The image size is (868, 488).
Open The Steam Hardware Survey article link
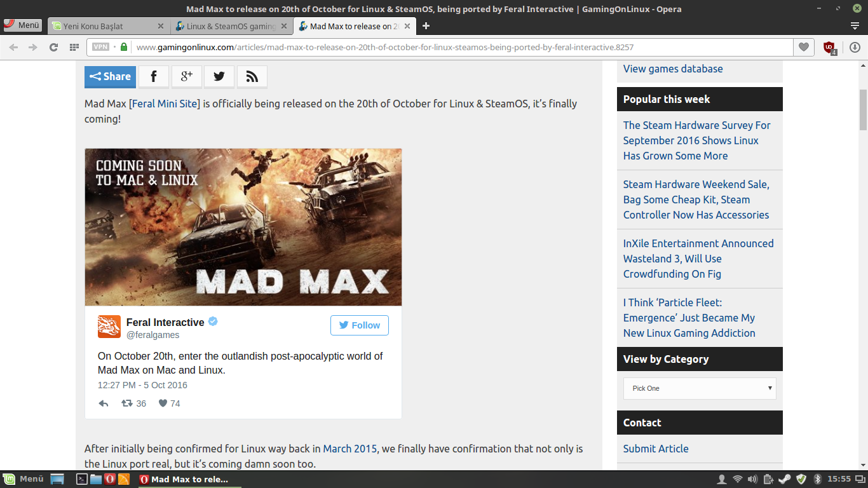(x=697, y=140)
